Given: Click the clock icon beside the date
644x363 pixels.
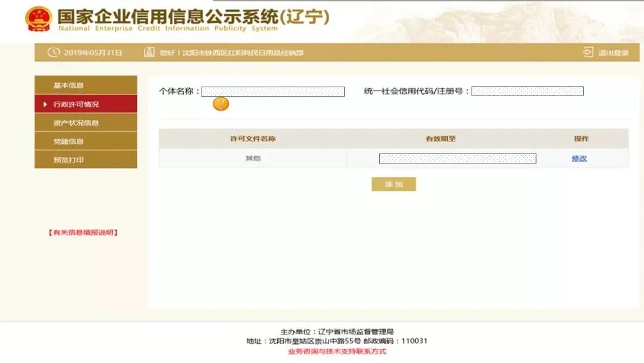Looking at the screenshot, I should [x=54, y=52].
